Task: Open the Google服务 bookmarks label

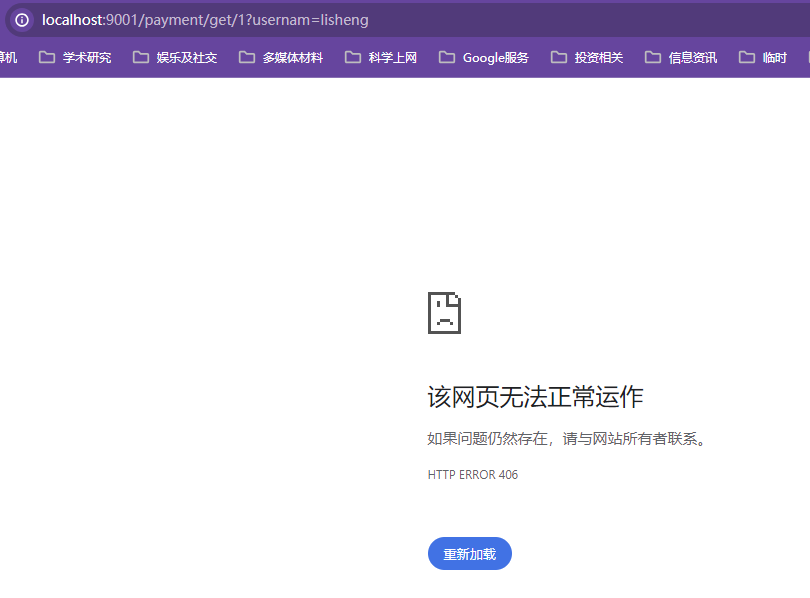Action: point(495,57)
